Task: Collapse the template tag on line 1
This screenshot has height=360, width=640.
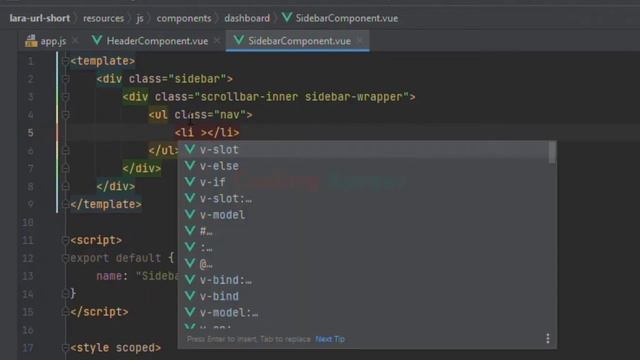Action: (x=65, y=61)
